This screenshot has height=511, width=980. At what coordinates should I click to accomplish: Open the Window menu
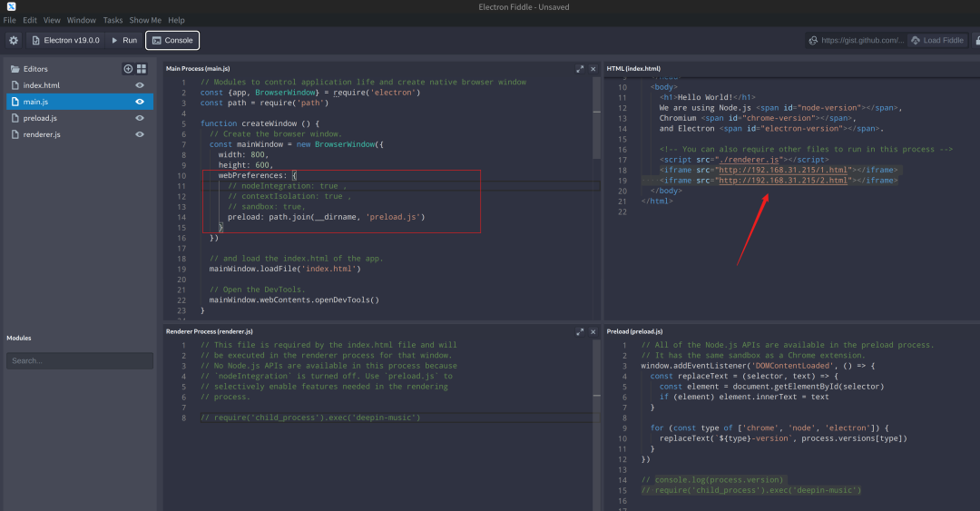point(82,20)
